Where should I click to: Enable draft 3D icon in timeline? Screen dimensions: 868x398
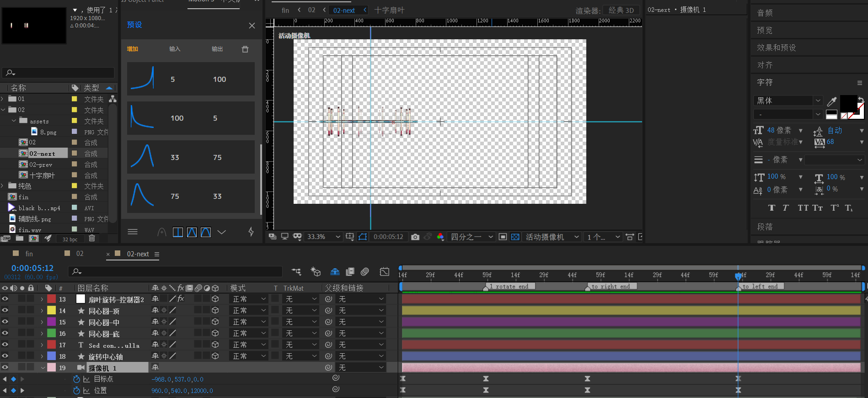[316, 272]
